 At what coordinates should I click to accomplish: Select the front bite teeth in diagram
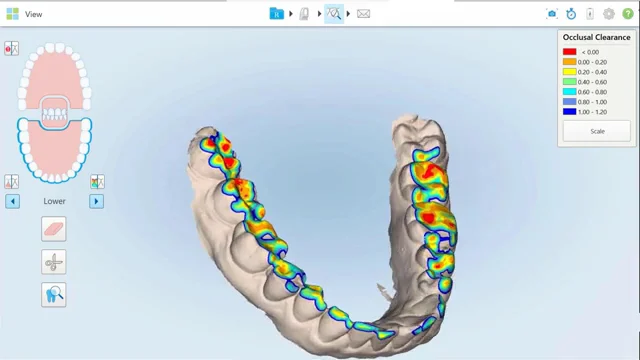[x=54, y=113]
